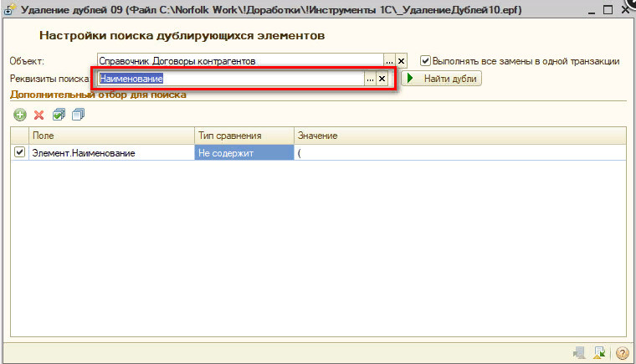Viewport: 636px width, 364px height.
Task: Click the icon left of the help button
Action: (599, 352)
